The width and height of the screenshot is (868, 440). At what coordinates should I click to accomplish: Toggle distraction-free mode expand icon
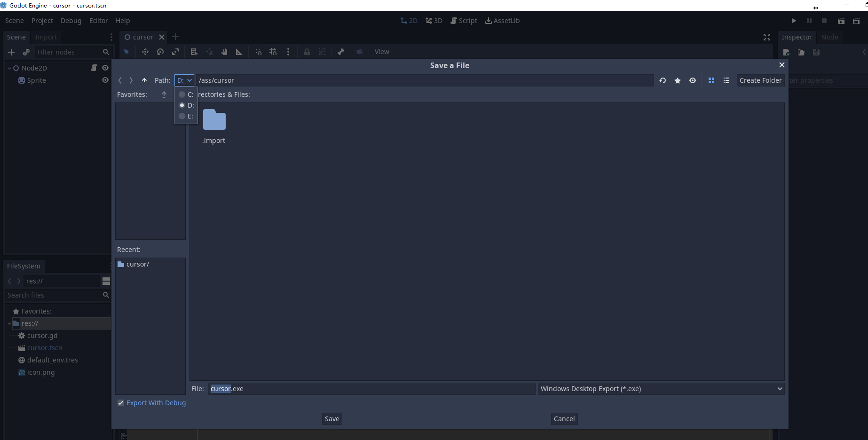[767, 37]
